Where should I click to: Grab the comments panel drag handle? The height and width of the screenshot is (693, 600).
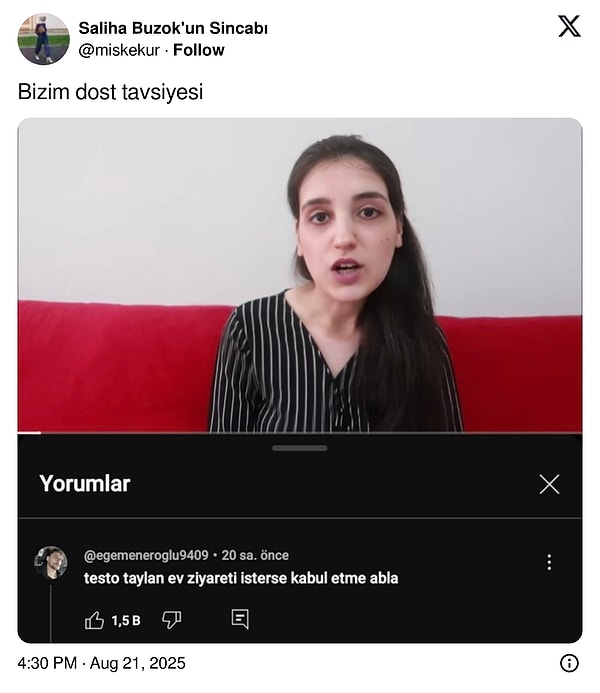[300, 448]
